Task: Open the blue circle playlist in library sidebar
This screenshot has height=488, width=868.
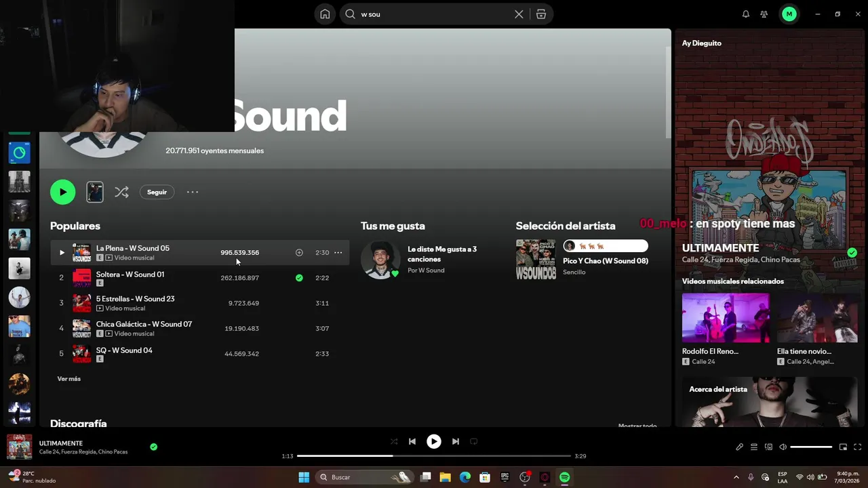Action: (19, 152)
